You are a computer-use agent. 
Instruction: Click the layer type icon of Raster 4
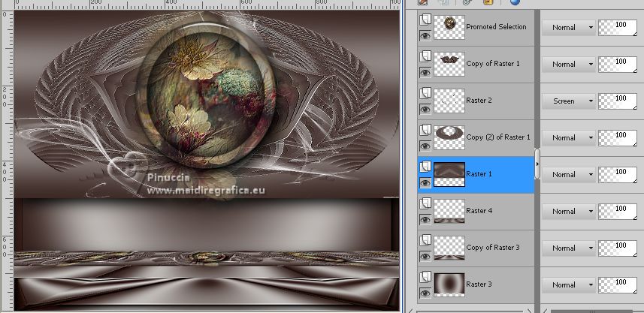click(425, 203)
